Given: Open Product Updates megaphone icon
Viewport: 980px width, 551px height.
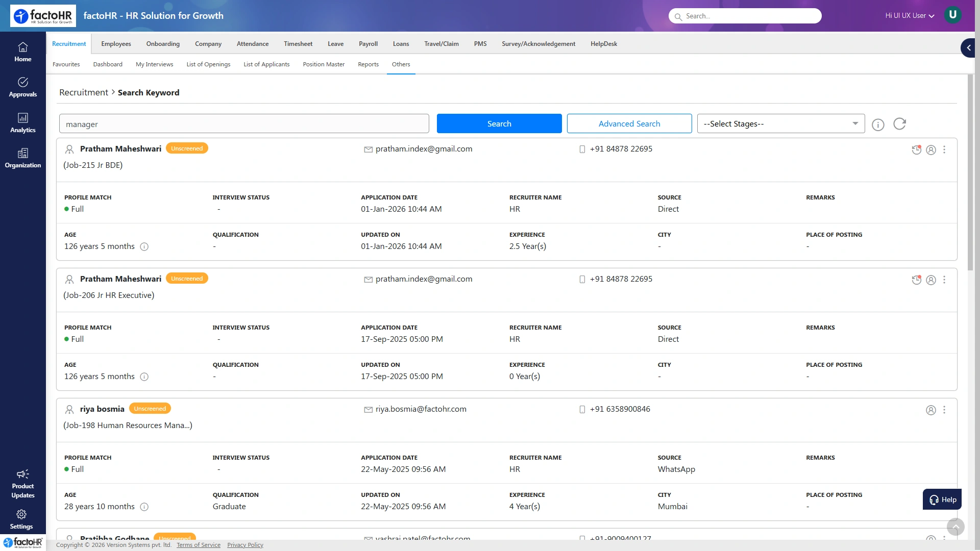Looking at the screenshot, I should coord(22,474).
